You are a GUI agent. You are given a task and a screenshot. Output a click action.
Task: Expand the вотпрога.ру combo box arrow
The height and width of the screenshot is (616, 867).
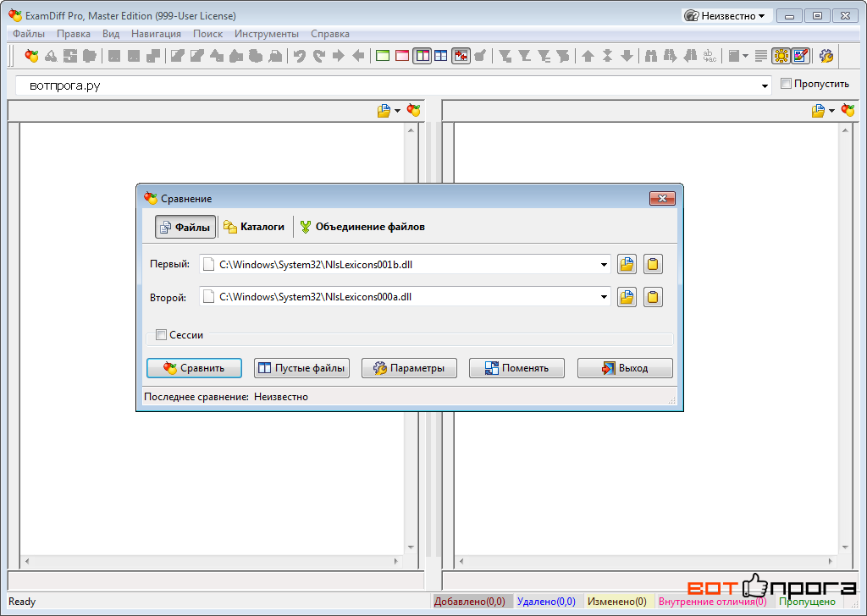click(765, 85)
